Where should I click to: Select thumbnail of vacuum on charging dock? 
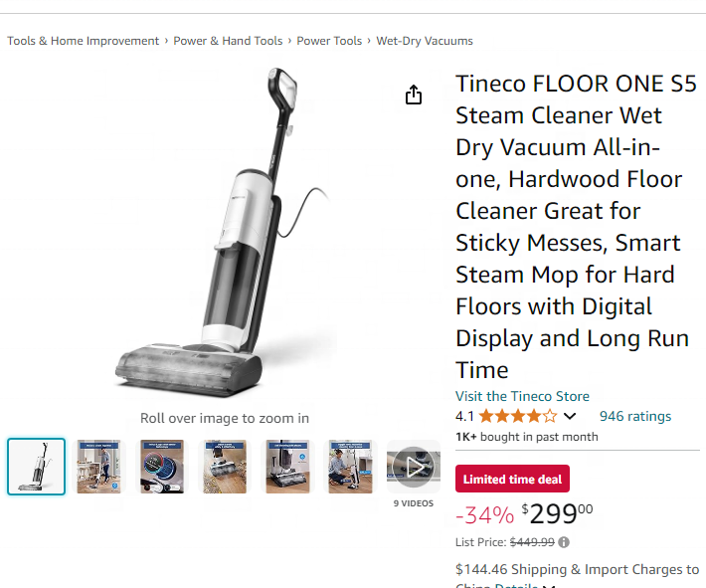287,467
